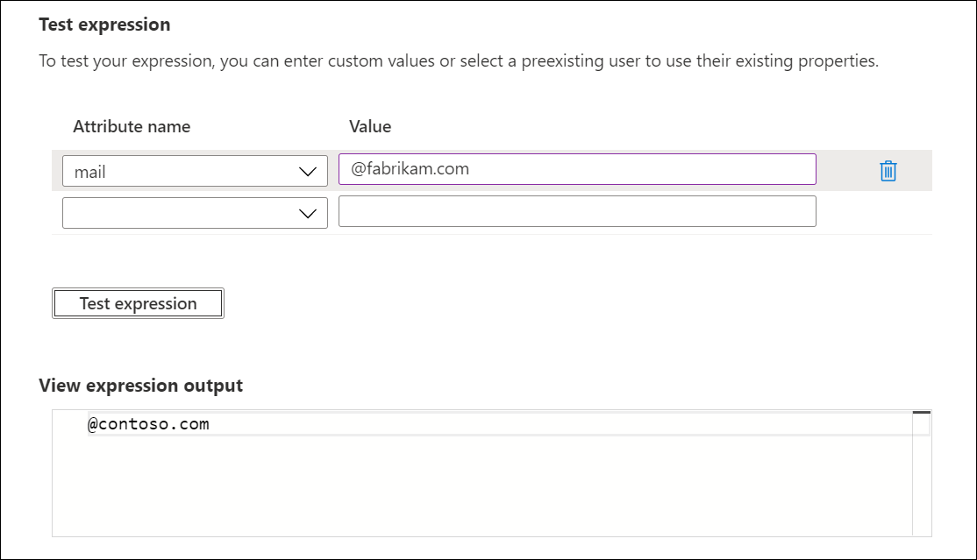Click the blank area of expression output box
The height and width of the screenshot is (560, 977).
pyautogui.click(x=482, y=491)
